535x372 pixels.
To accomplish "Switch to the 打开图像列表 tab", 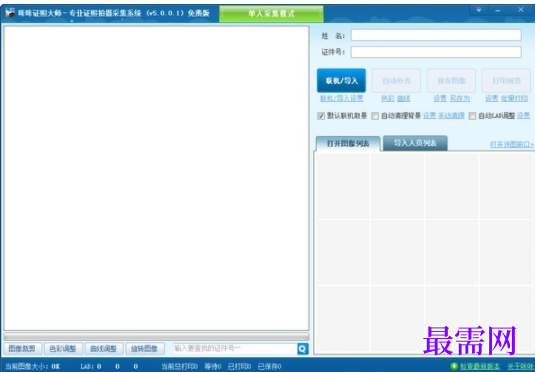I will (x=348, y=144).
